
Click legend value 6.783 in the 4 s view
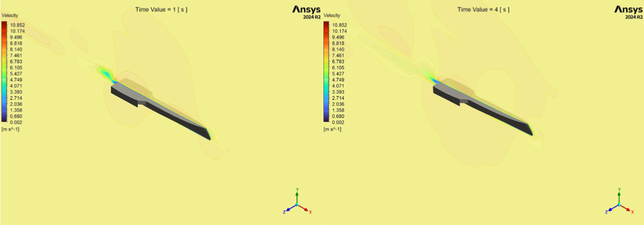coord(338,62)
